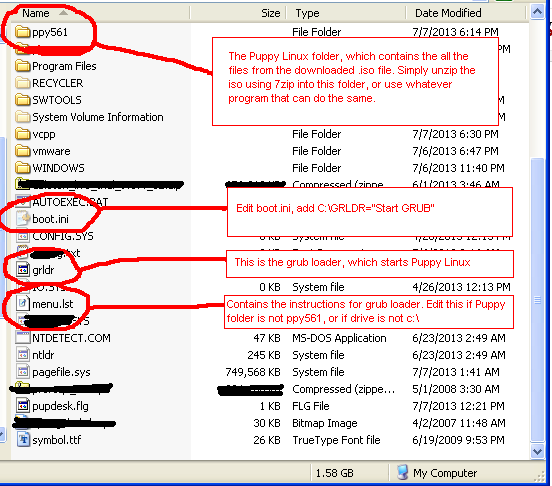Select the vcpp folder name
The height and width of the screenshot is (486, 552).
tap(44, 134)
